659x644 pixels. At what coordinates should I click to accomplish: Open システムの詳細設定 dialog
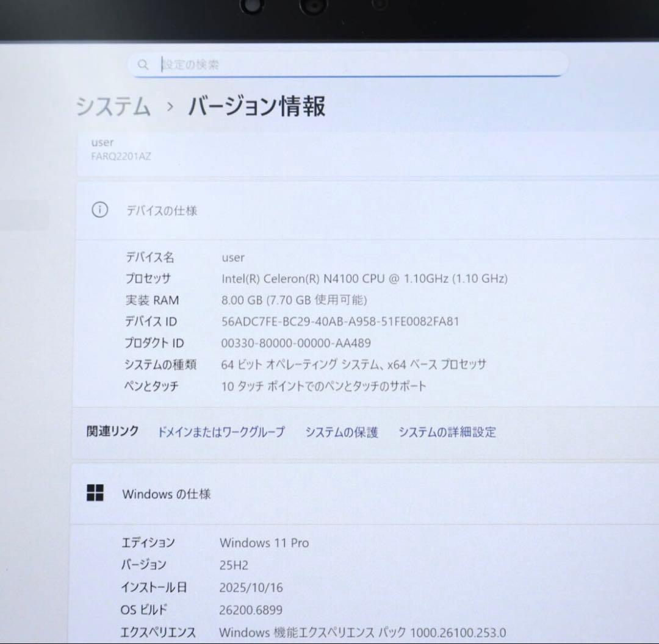(x=447, y=432)
